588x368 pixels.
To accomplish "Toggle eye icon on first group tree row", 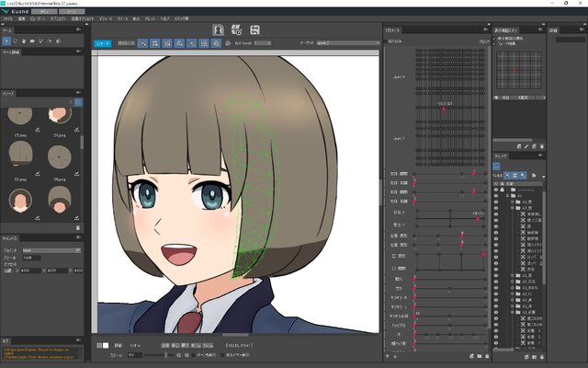I will [497, 183].
